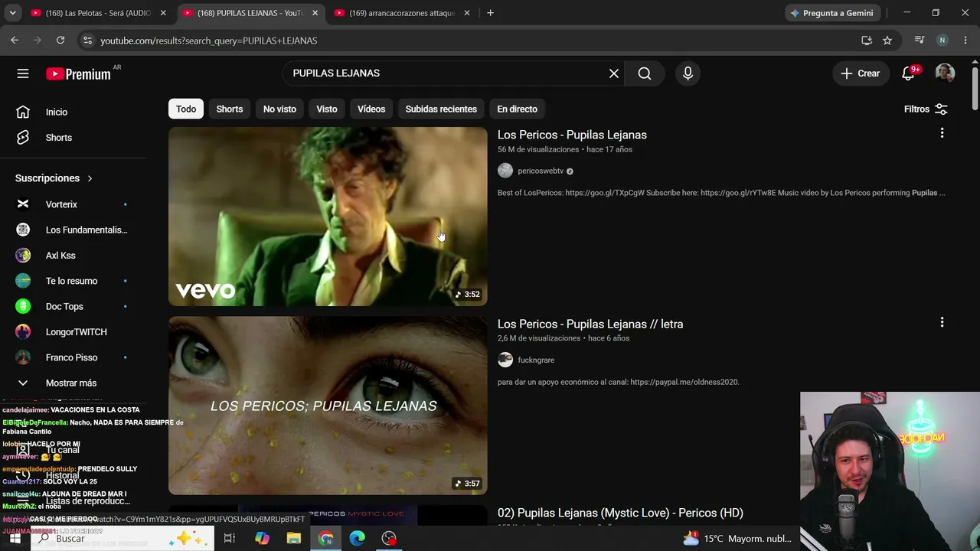Screen dimensions: 980x551
Task: Open Franco Pisso subscription channel
Action: point(73,357)
